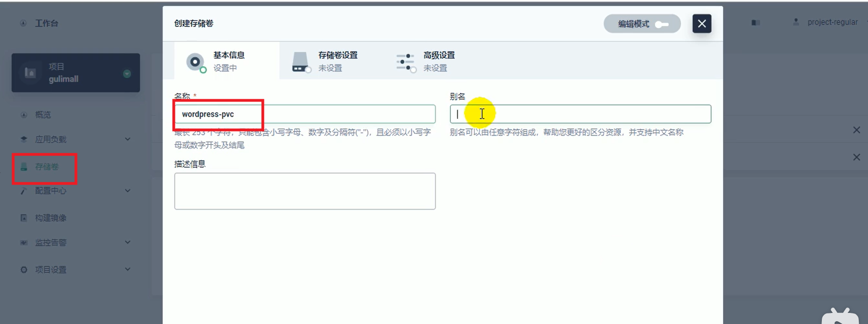Click the icon left of project-regular

point(755,23)
